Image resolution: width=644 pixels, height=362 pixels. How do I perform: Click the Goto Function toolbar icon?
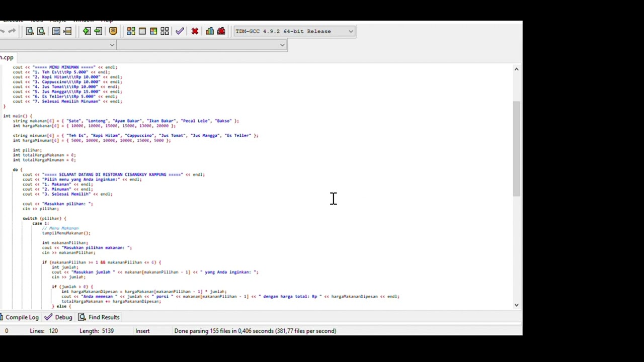pyautogui.click(x=56, y=31)
